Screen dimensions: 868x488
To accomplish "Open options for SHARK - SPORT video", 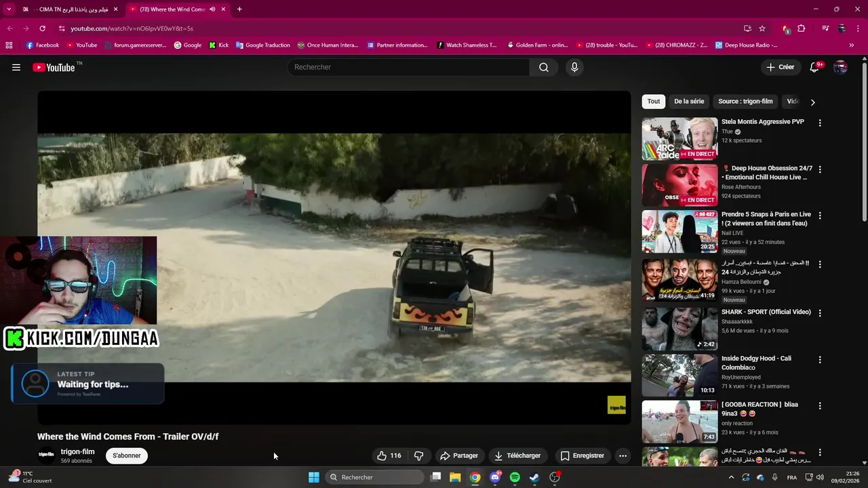I will [820, 313].
